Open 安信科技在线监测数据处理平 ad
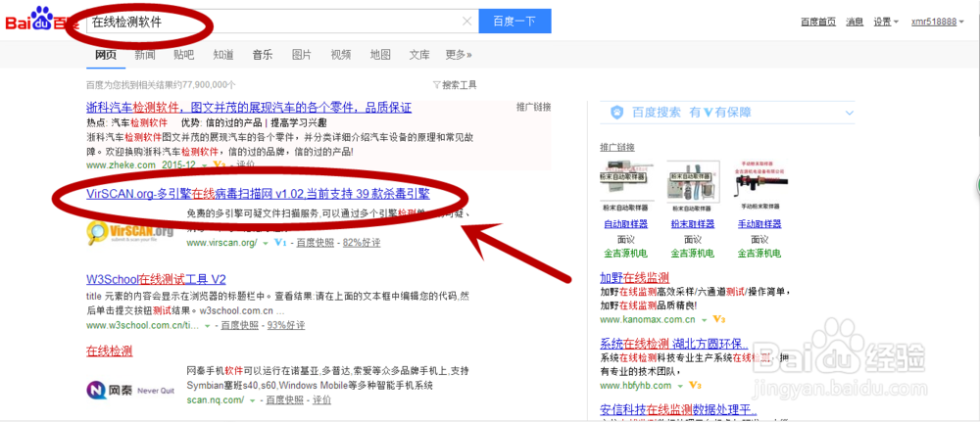980x422 pixels. pos(679,410)
